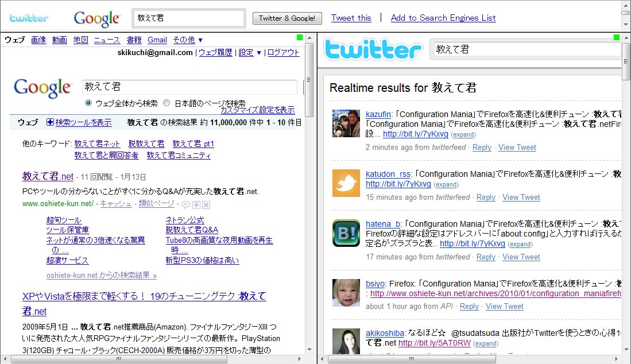Switch to the 動画 videos tab
Image resolution: width=631 pixels, height=364 pixels.
click(60, 40)
